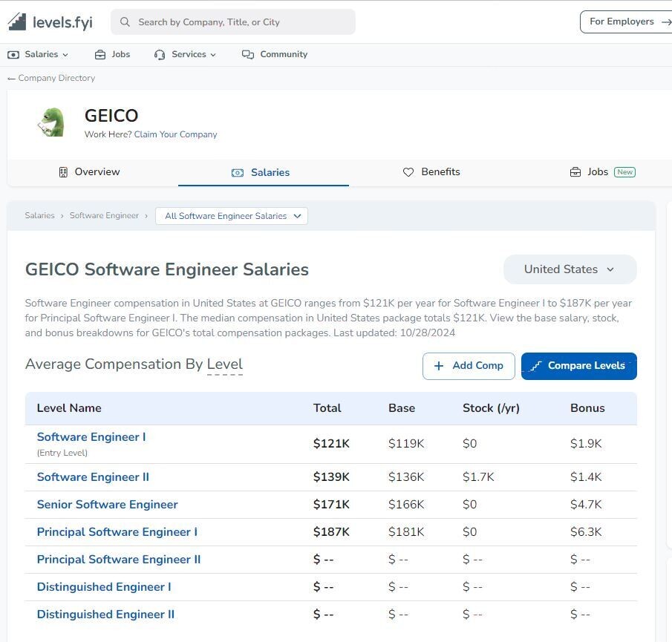Click the GEICO gecko logo
Image resolution: width=672 pixels, height=642 pixels.
click(x=50, y=122)
